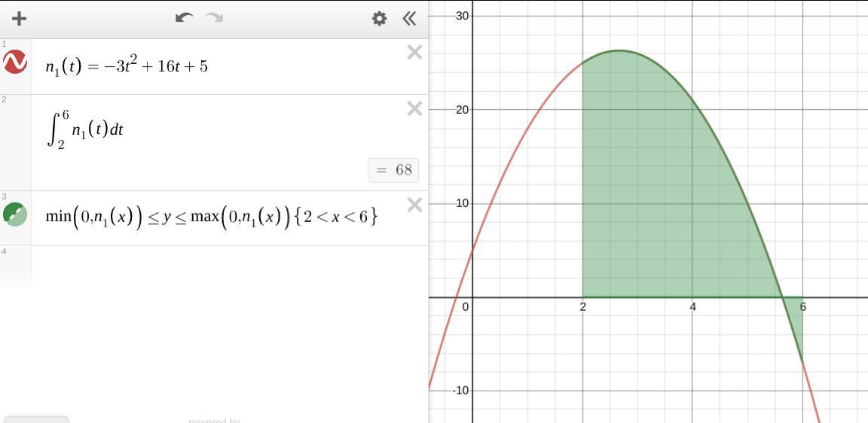Click y-axis label -10 on graph

(x=461, y=391)
